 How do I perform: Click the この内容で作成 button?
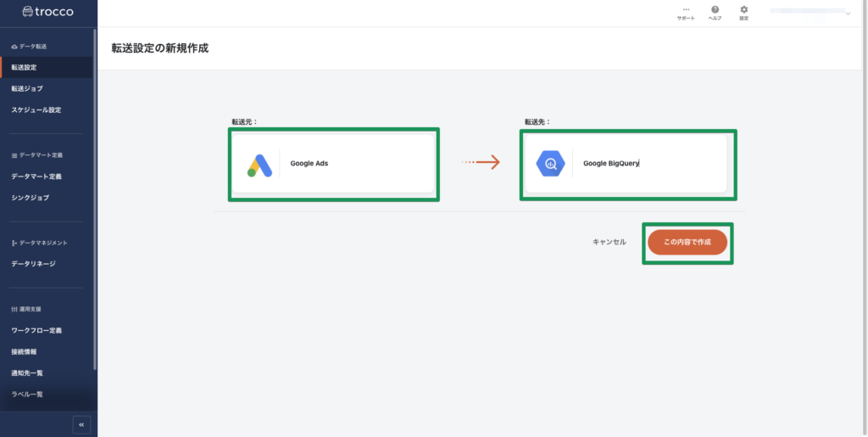[687, 242]
